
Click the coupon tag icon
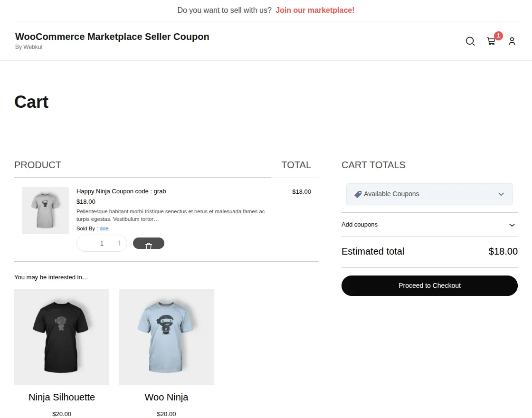(358, 194)
